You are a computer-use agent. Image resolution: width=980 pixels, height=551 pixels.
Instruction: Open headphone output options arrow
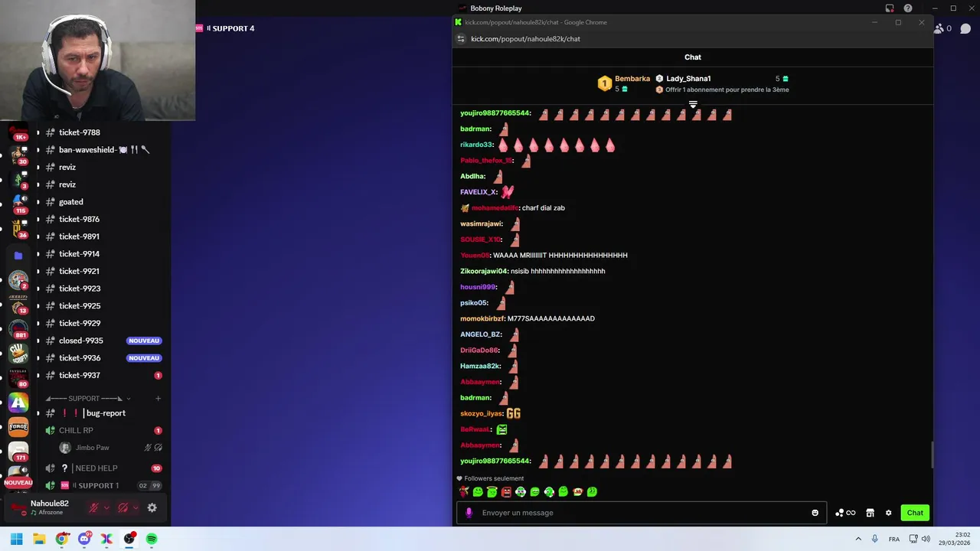coord(136,507)
